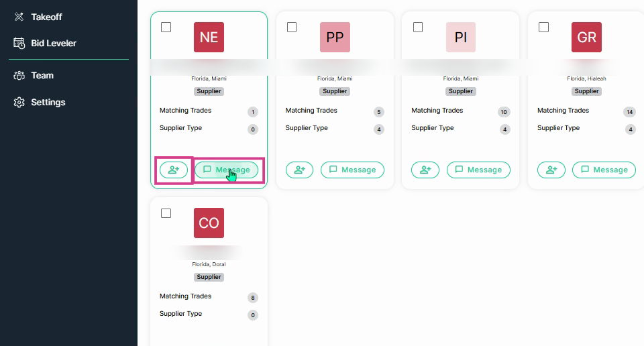Screen dimensions: 644x346
Task: Click the Settings gear icon in the sidebar
Action: click(x=19, y=102)
